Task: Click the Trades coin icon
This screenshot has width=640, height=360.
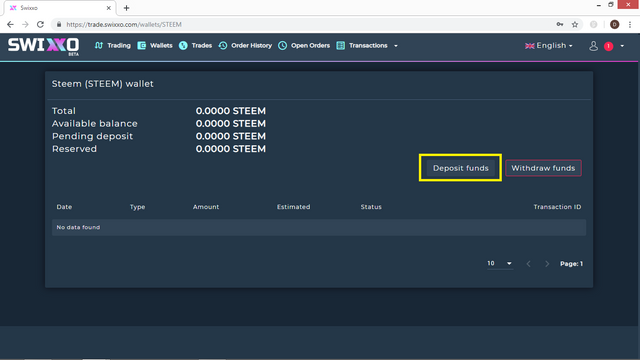Action: (183, 45)
